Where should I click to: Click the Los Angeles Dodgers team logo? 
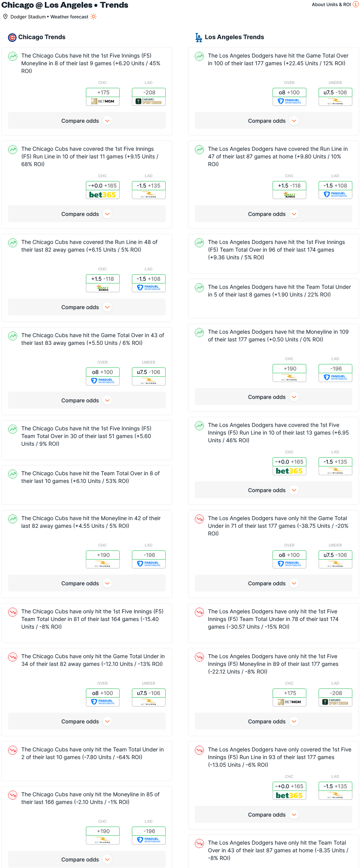(199, 37)
